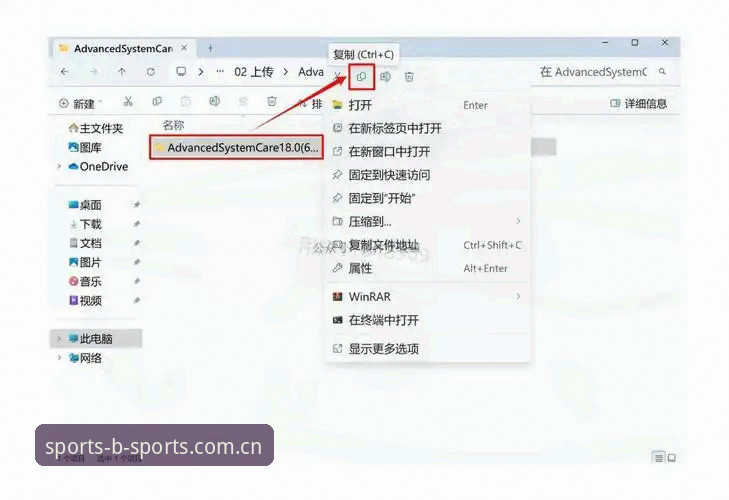Viewport: 729px width, 500px height.
Task: Open 桌面 in sidebar
Action: pos(85,205)
